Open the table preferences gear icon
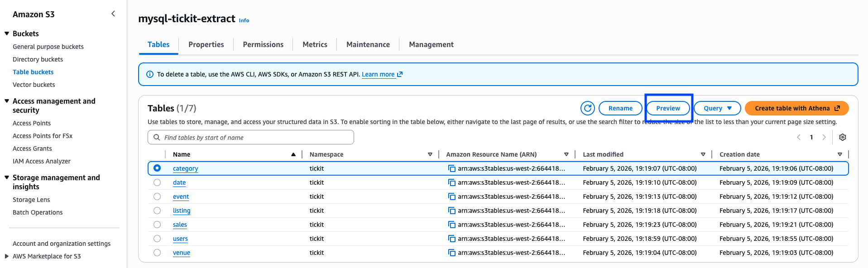Viewport: 868px width, 268px height. 842,137
